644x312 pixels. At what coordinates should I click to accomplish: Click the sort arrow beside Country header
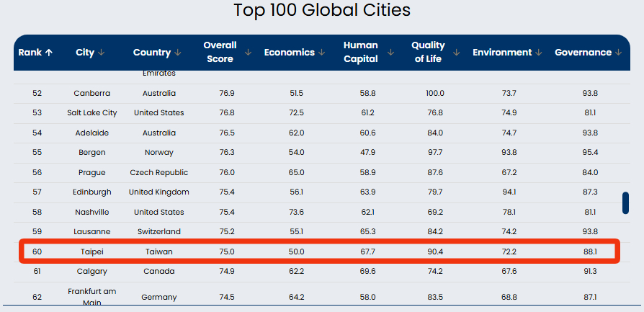(178, 53)
